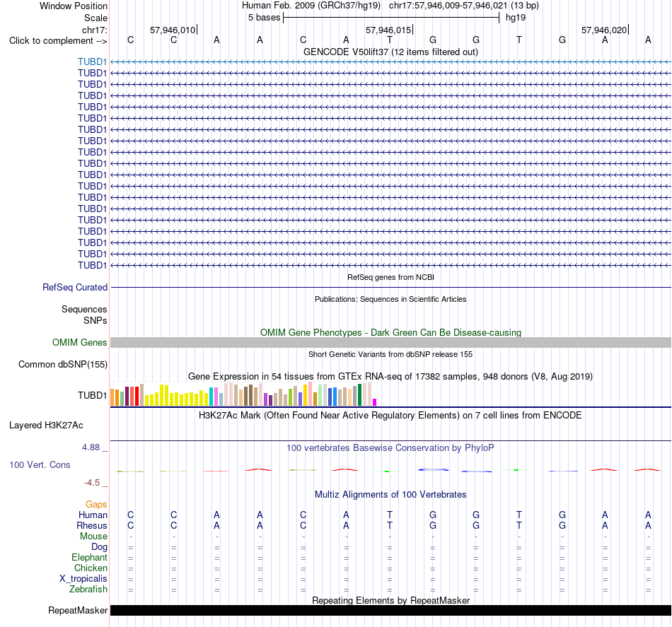Image resolution: width=672 pixels, height=627 pixels.
Task: Click the 'Sequences' track label
Action: pyautogui.click(x=84, y=309)
